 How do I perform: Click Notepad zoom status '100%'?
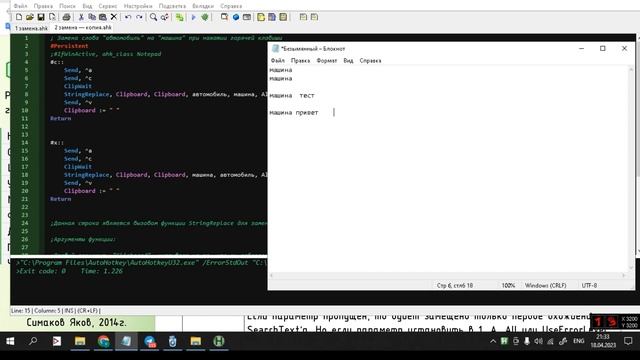508,285
